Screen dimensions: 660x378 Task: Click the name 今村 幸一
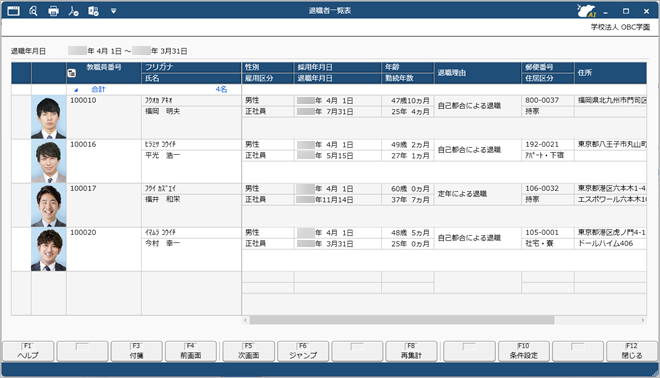[162, 243]
